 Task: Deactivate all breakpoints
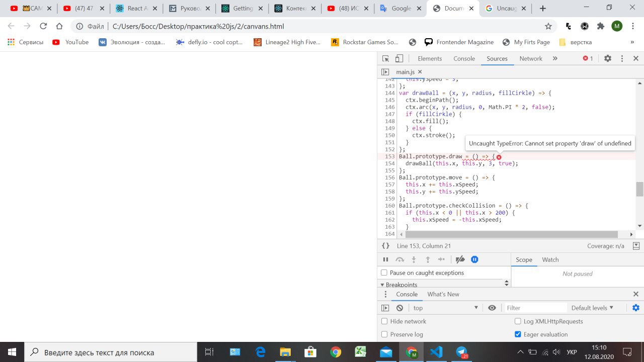(460, 259)
